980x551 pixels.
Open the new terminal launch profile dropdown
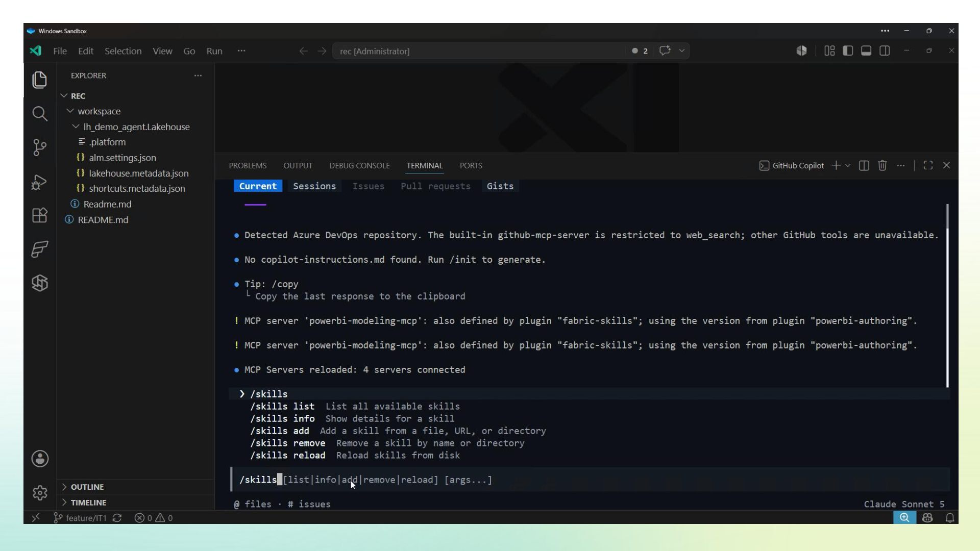[x=848, y=165]
